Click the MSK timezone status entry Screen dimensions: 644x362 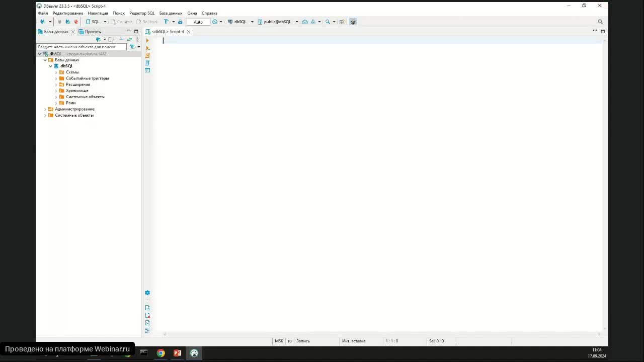[x=279, y=341]
